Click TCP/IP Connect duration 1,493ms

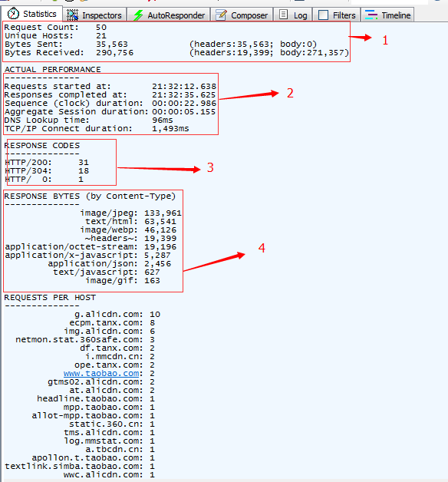pyautogui.click(x=97, y=128)
